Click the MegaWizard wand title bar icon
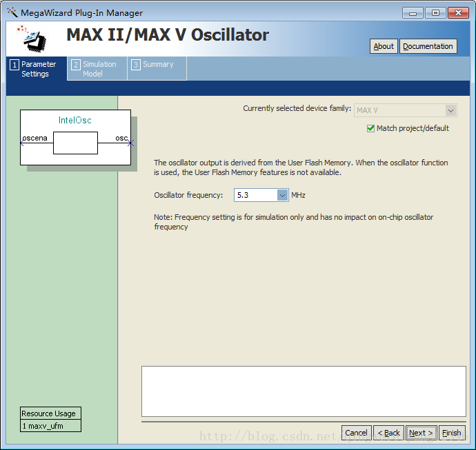This screenshot has height=450, width=476. coord(12,12)
